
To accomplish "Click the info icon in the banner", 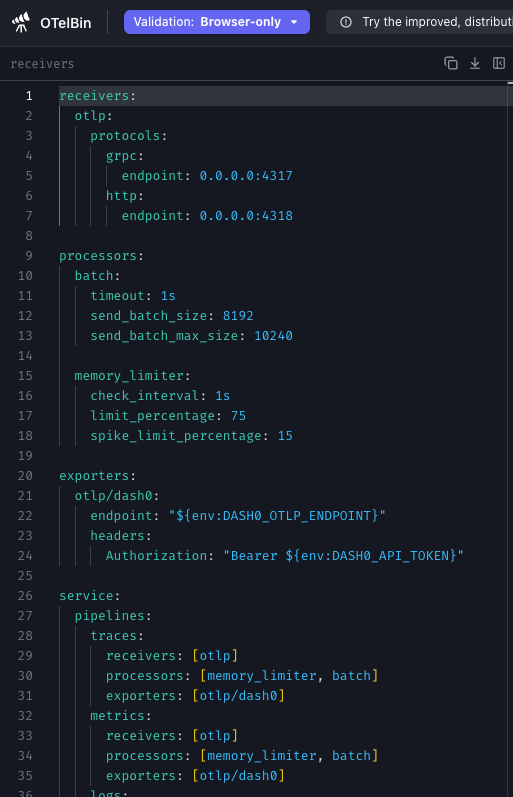I will click(346, 22).
